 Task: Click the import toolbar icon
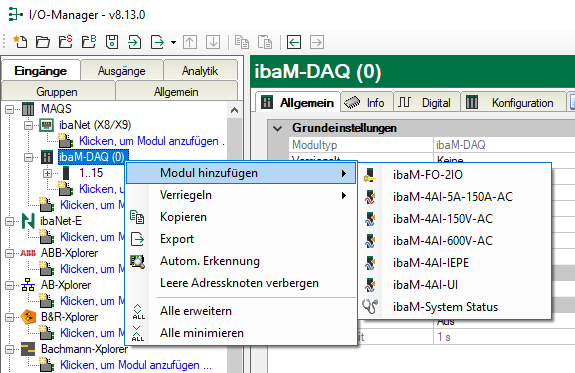tap(135, 42)
